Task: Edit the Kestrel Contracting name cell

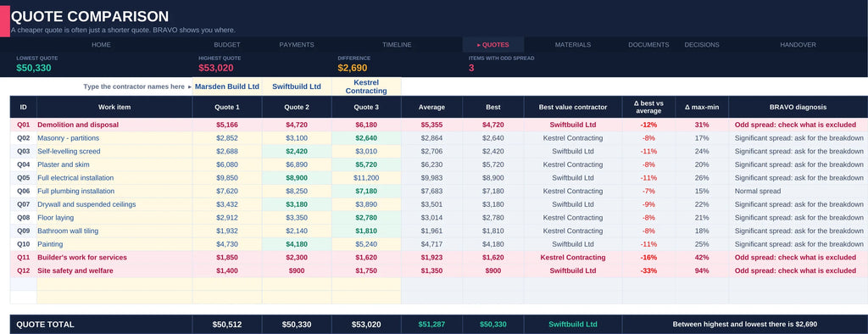Action: 366,86
